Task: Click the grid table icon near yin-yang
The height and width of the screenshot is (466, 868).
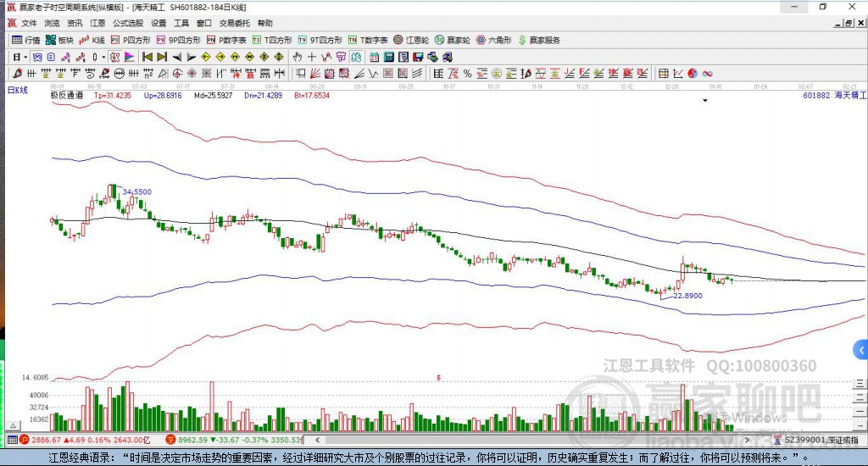Action: (x=663, y=73)
